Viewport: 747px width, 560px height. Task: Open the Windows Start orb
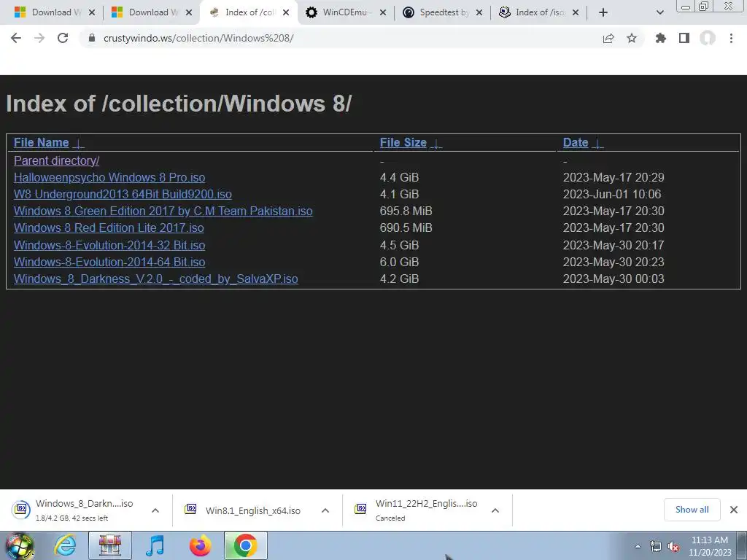click(20, 545)
